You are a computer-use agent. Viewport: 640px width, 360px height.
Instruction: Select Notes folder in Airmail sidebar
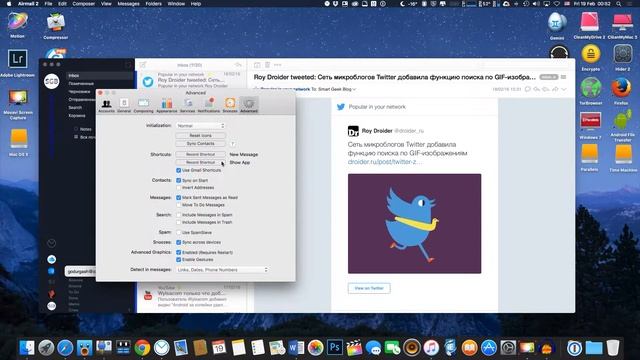click(x=86, y=129)
